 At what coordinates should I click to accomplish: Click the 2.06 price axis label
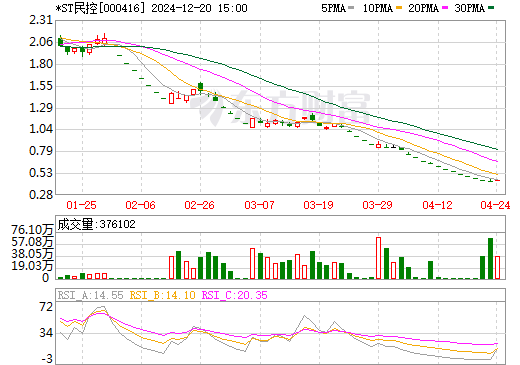[x=41, y=42]
